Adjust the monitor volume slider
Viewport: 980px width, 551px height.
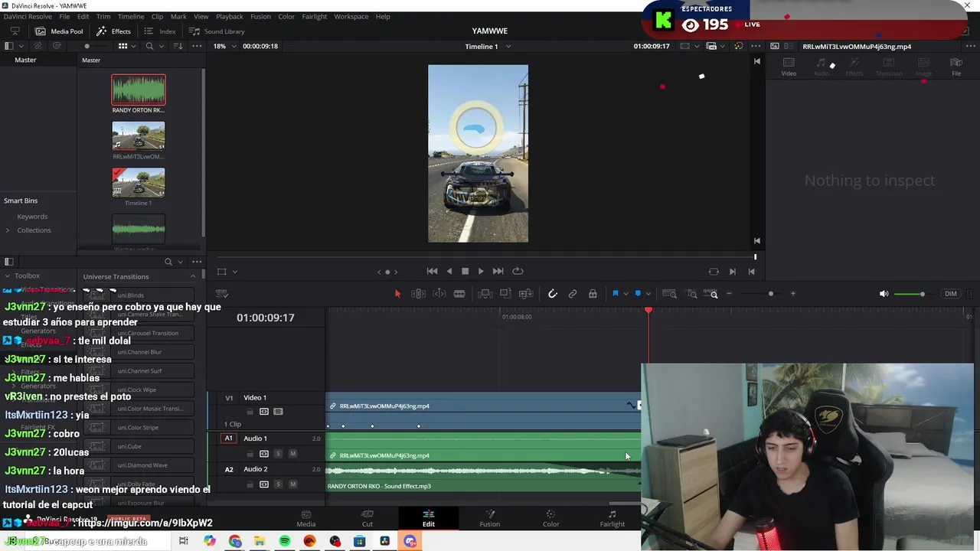tap(922, 294)
